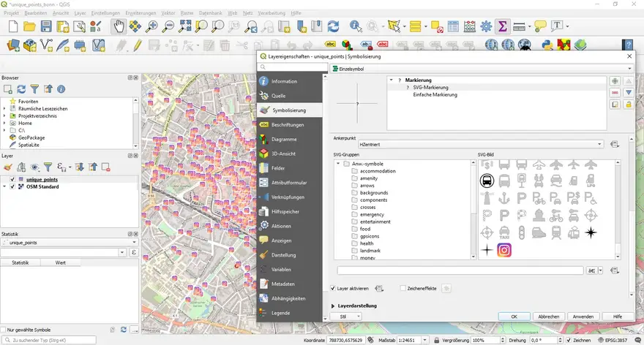Open the Verarbeitung menu
The image size is (644, 345).
pyautogui.click(x=272, y=13)
